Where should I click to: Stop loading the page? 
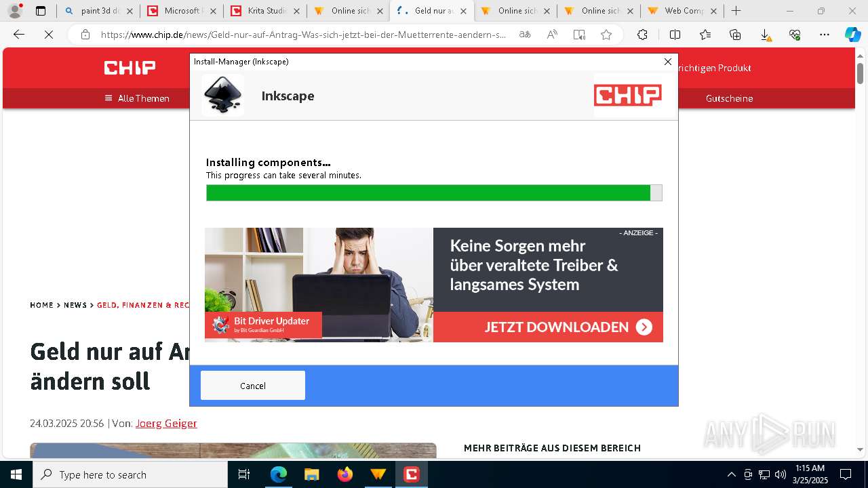pyautogui.click(x=49, y=35)
